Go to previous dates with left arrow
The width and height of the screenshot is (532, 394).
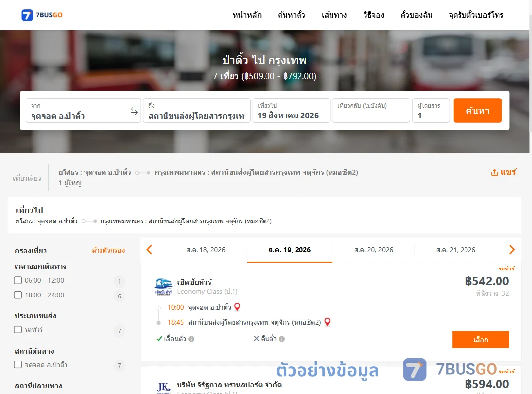coord(149,250)
